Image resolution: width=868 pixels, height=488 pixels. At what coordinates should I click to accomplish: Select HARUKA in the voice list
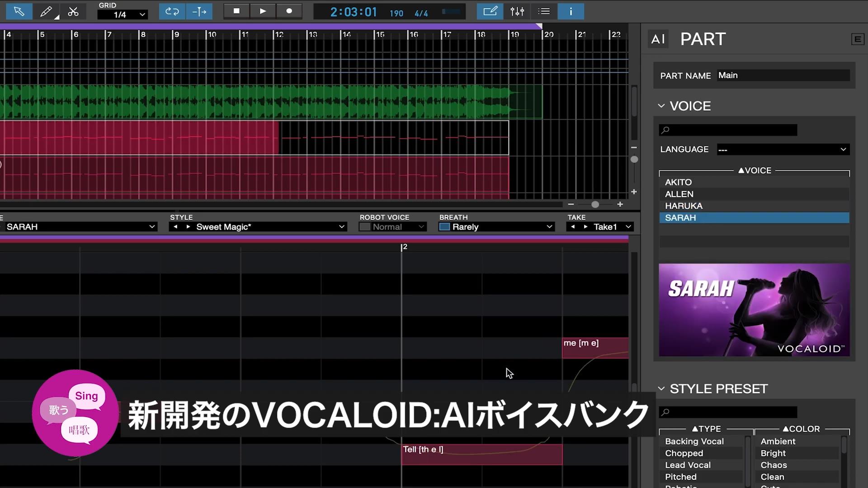pyautogui.click(x=684, y=206)
